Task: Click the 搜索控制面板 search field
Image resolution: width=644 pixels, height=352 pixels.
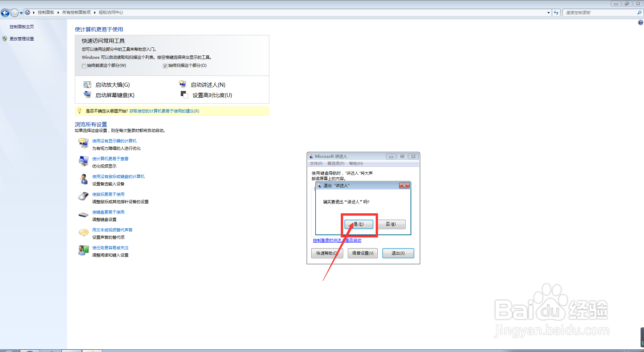Action: 600,13
